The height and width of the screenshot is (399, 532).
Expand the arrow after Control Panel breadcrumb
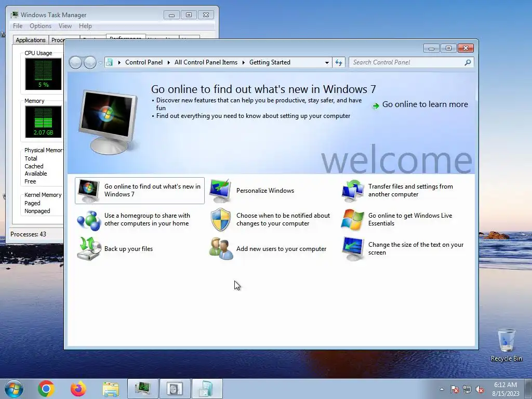click(169, 62)
